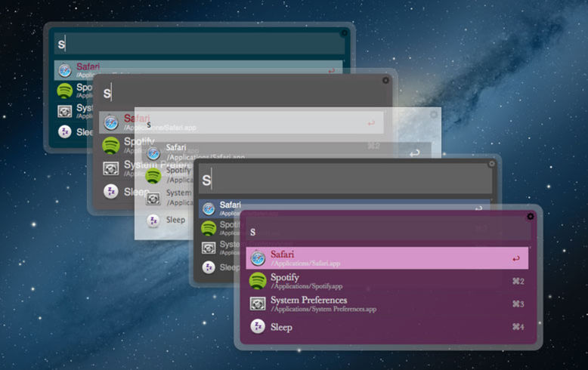Click the ⌘3 shortcut label in purple window
Screen dimensions: 588x370
pyautogui.click(x=518, y=304)
